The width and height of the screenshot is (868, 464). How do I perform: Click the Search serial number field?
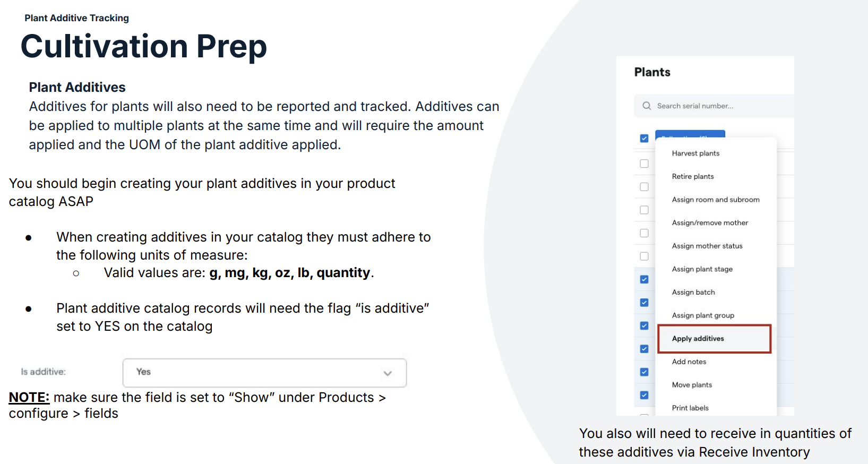pyautogui.click(x=714, y=106)
